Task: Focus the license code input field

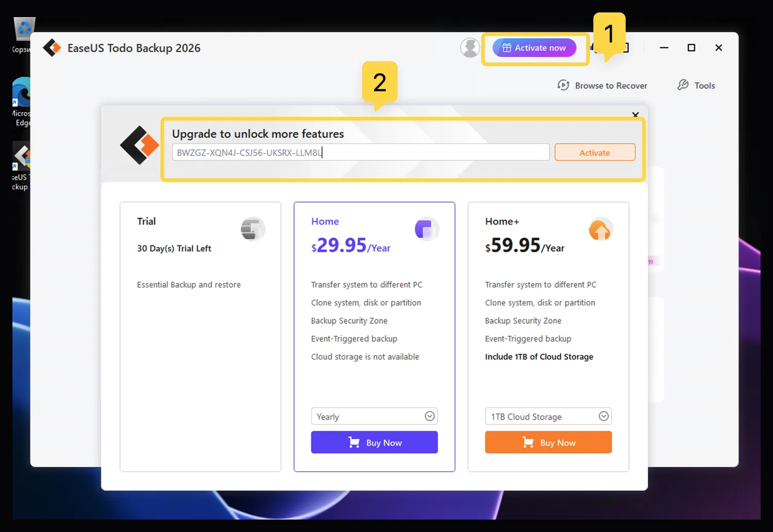Action: point(361,152)
